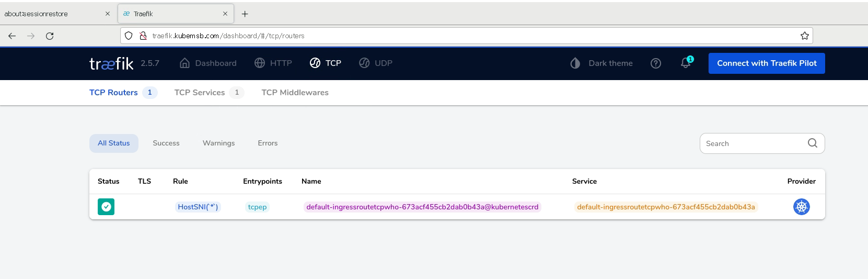The image size is (868, 279).
Task: Open the default-ingressroutetcpwho router name
Action: click(422, 207)
